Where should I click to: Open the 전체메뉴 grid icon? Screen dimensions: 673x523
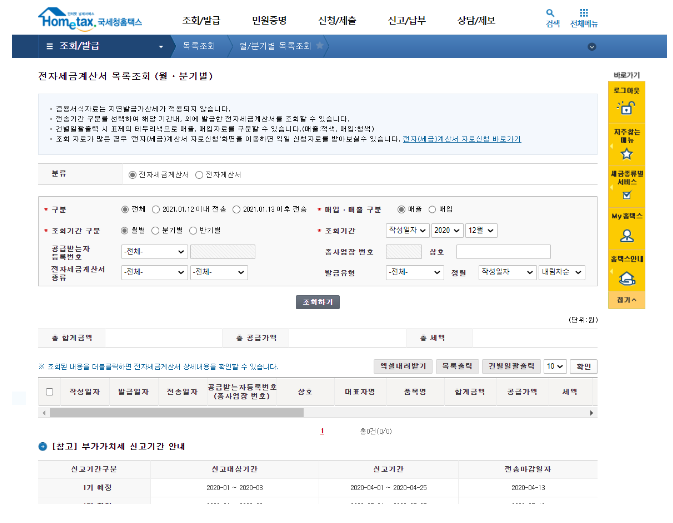tap(584, 13)
